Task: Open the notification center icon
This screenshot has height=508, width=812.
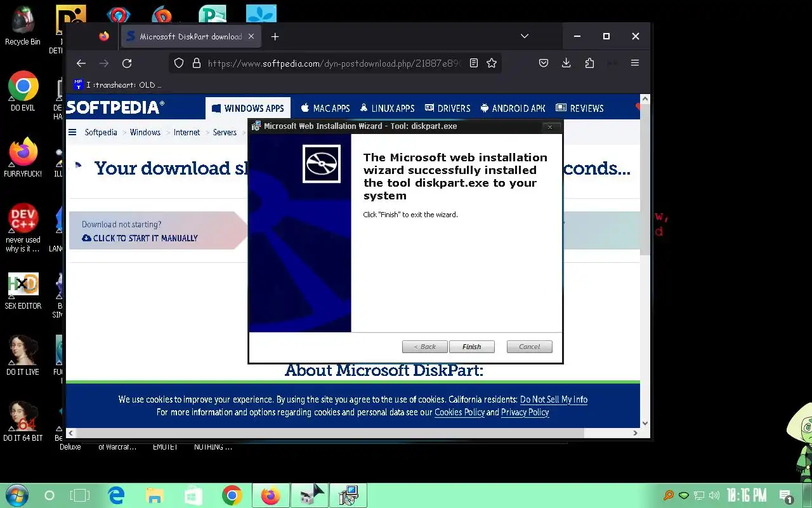Action: (x=786, y=496)
